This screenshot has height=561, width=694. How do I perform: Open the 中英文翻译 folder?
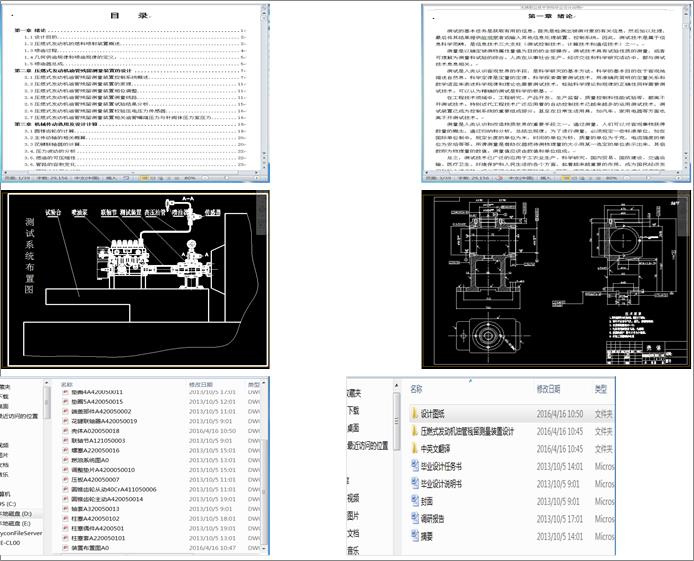tap(435, 449)
